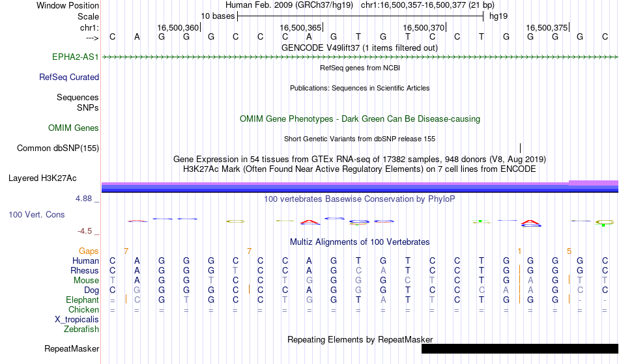Click the Zebrafish species row label
This screenshot has width=619, height=364.
(81, 329)
